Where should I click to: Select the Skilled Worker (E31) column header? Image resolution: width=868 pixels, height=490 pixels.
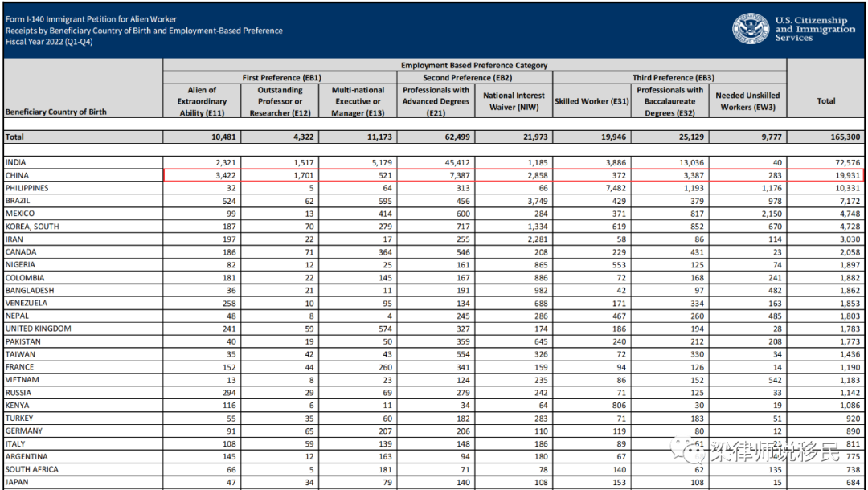click(x=592, y=101)
